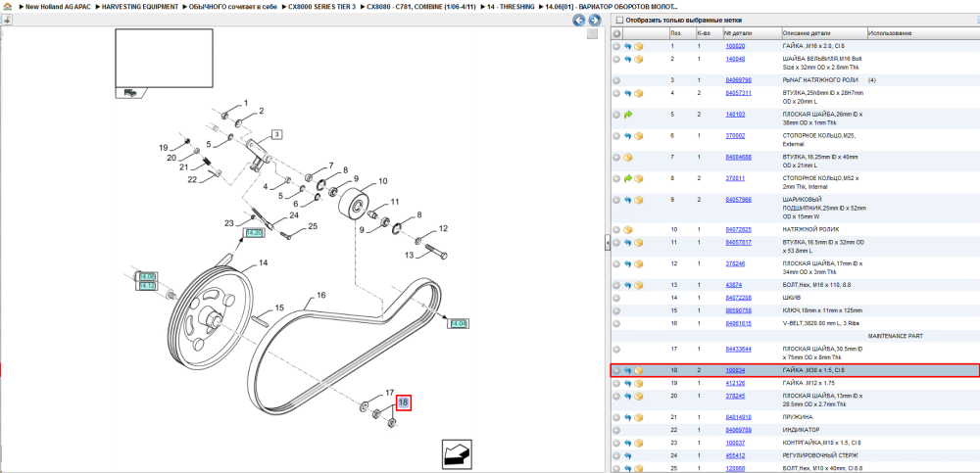
Task: Open the New Holland AG APAC breadcrumb
Action: pyautogui.click(x=59, y=6)
